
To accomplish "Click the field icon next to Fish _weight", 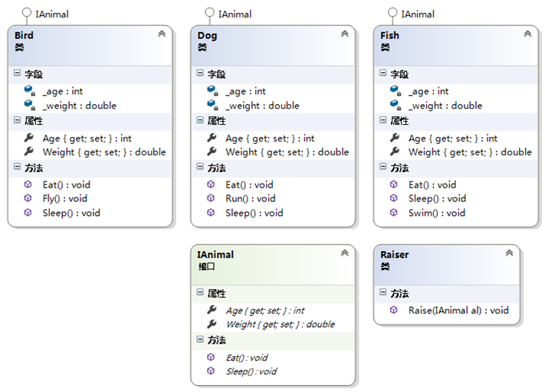I will point(396,105).
